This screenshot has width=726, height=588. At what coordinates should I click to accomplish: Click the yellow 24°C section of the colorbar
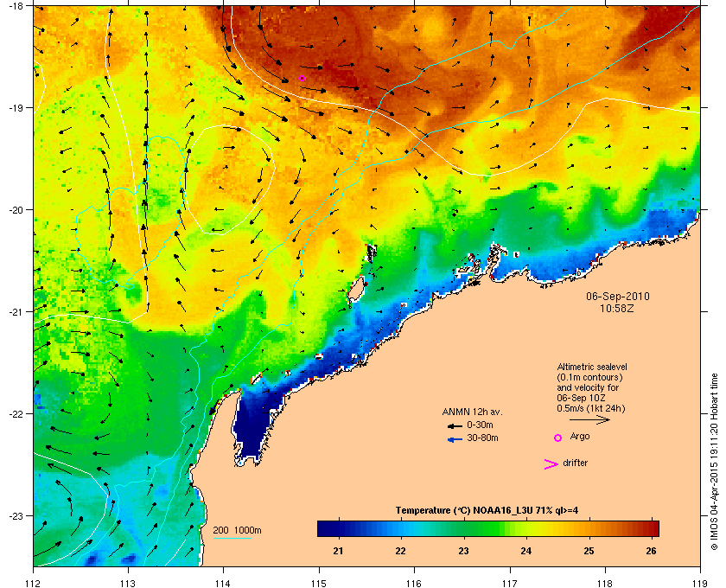click(526, 528)
